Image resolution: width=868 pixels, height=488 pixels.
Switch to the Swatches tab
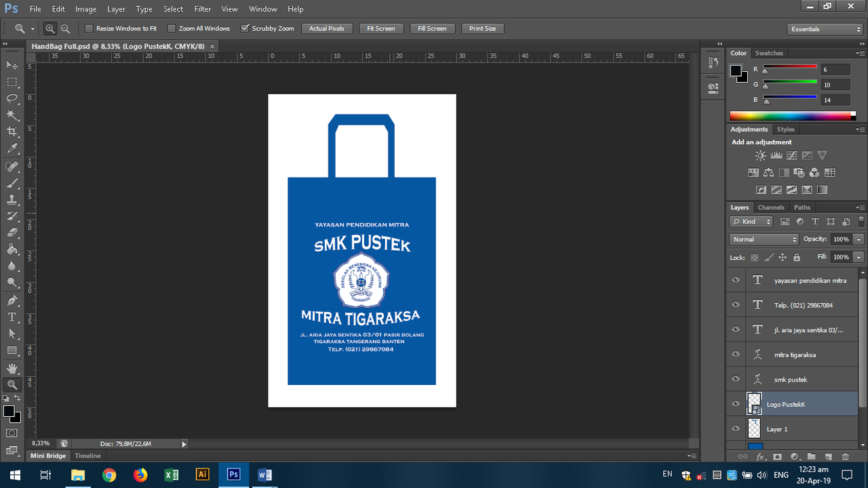[x=769, y=53]
